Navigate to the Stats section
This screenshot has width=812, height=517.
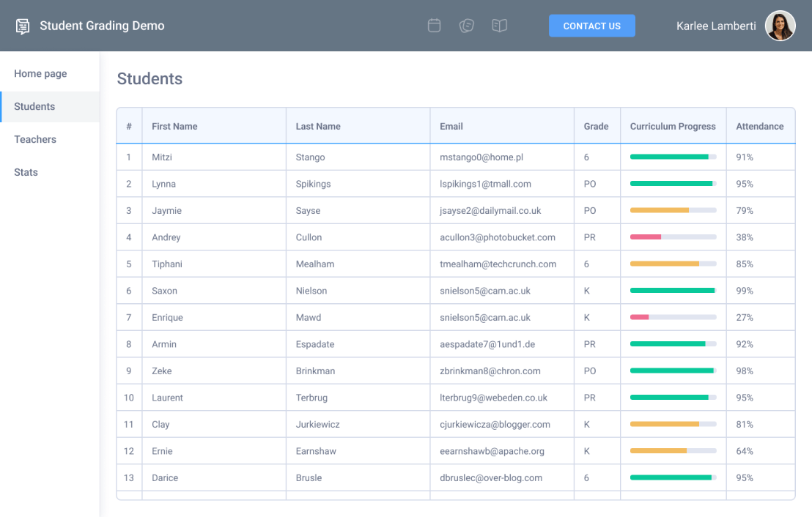click(x=26, y=172)
